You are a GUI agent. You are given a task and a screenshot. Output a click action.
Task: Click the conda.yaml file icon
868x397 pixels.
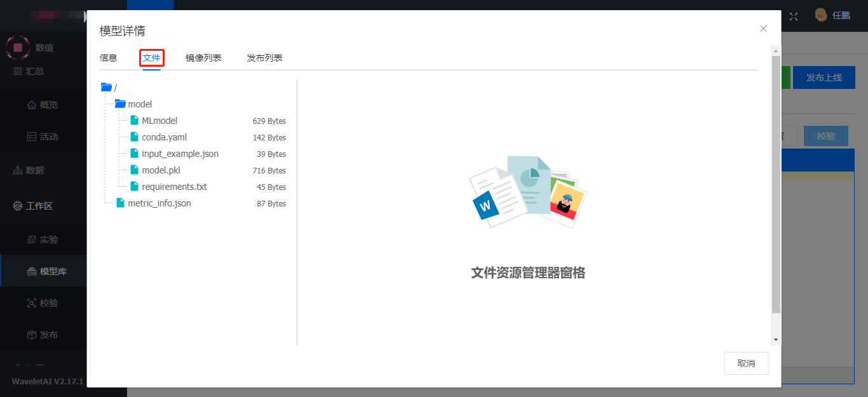coord(134,137)
